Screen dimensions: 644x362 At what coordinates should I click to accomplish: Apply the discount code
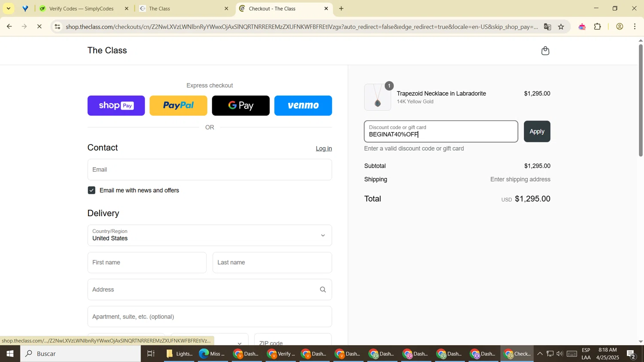click(x=537, y=131)
